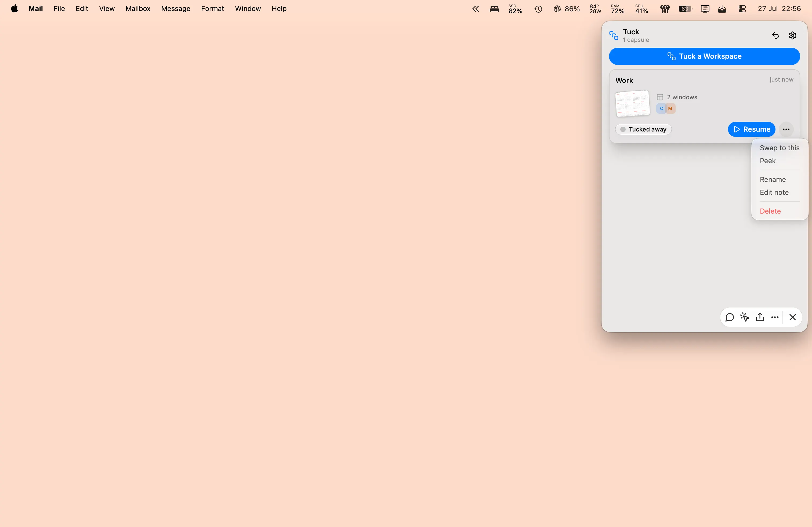Click the Work capsule title
The image size is (812, 527).
(624, 80)
